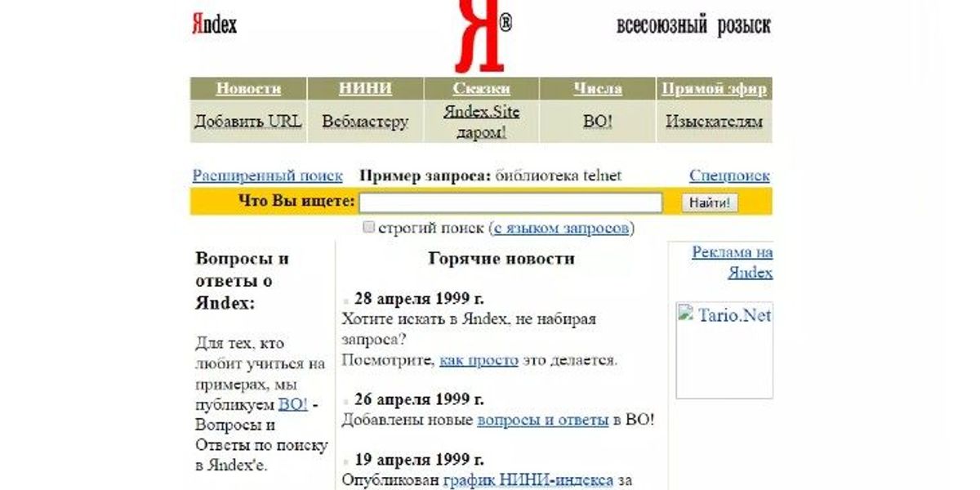
Task: Open the ВО! link in the left column text
Action: pos(293,403)
